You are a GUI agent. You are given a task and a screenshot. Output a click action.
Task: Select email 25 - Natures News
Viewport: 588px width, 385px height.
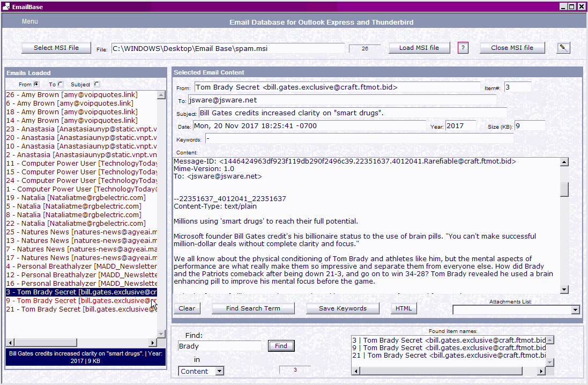coord(81,232)
